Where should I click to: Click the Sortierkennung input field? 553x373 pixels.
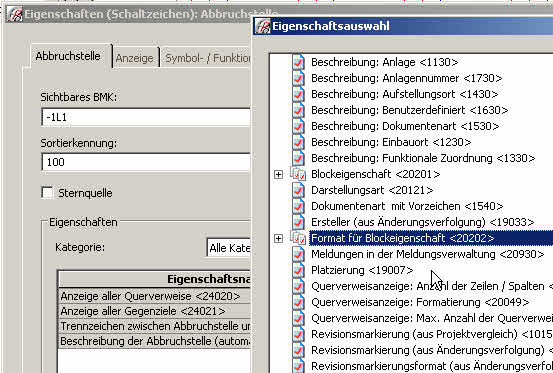tap(146, 162)
